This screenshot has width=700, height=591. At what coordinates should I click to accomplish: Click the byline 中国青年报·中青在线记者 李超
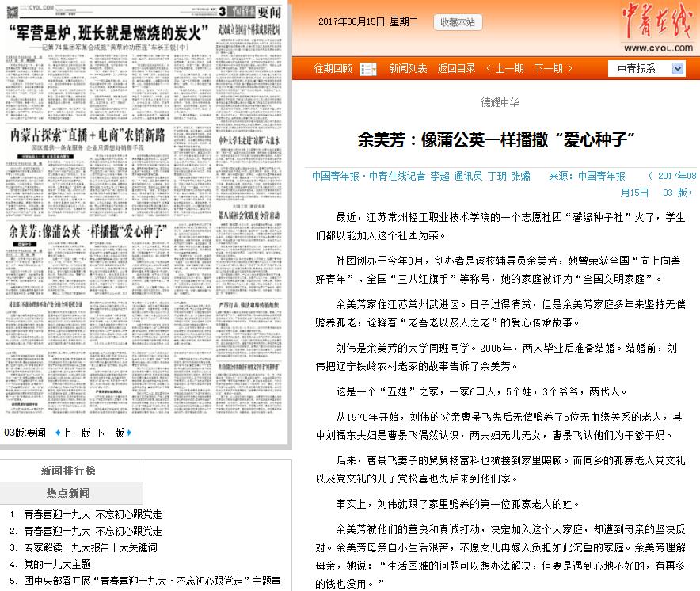tap(381, 176)
